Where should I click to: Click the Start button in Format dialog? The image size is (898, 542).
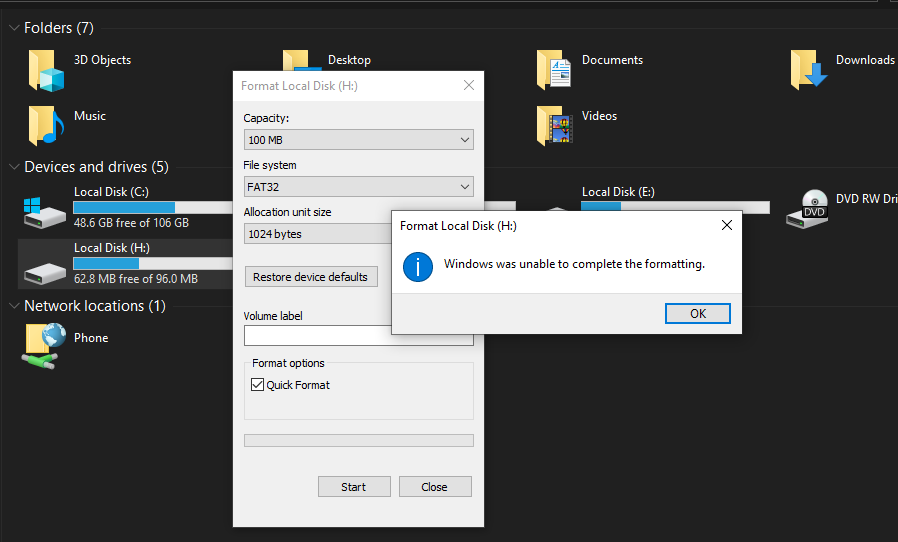354,486
